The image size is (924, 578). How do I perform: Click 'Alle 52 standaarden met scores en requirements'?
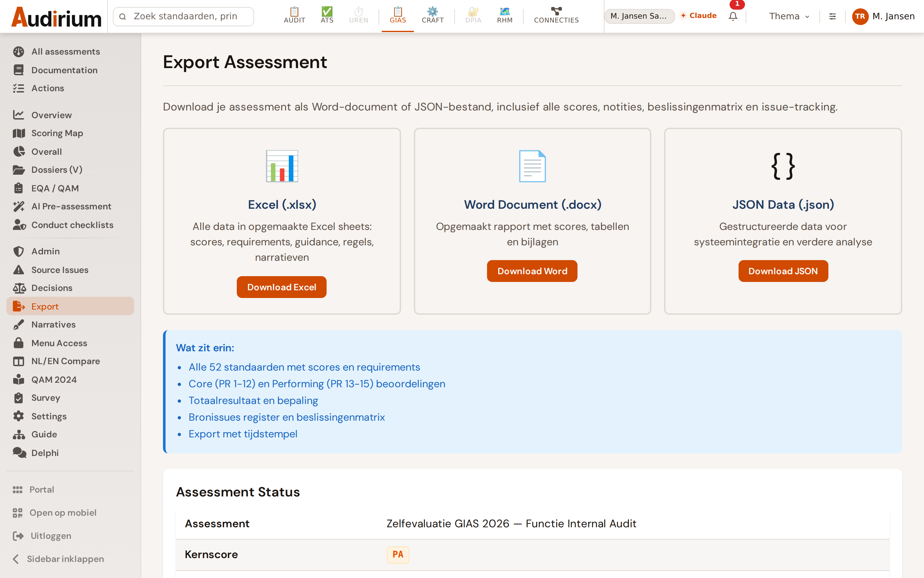pyautogui.click(x=304, y=367)
